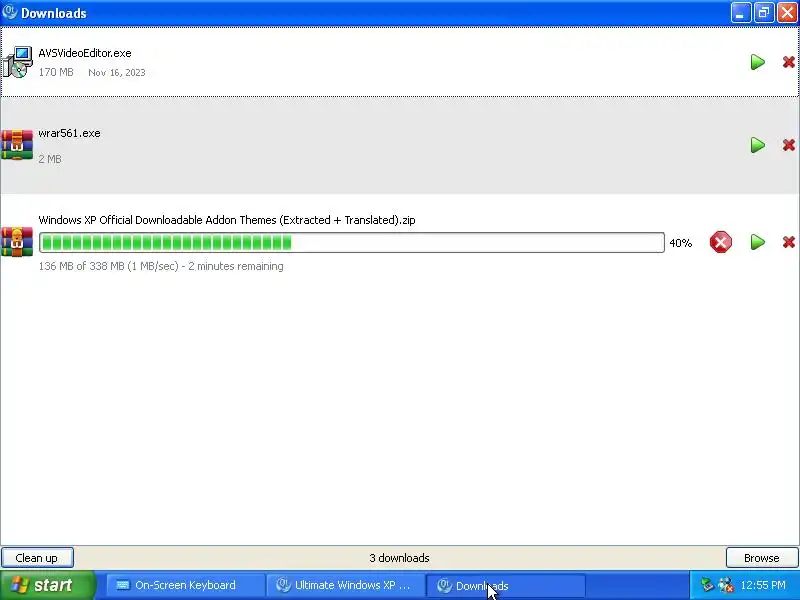This screenshot has width=800, height=600.
Task: Remove Windows XP themes zip from list
Action: pos(788,242)
